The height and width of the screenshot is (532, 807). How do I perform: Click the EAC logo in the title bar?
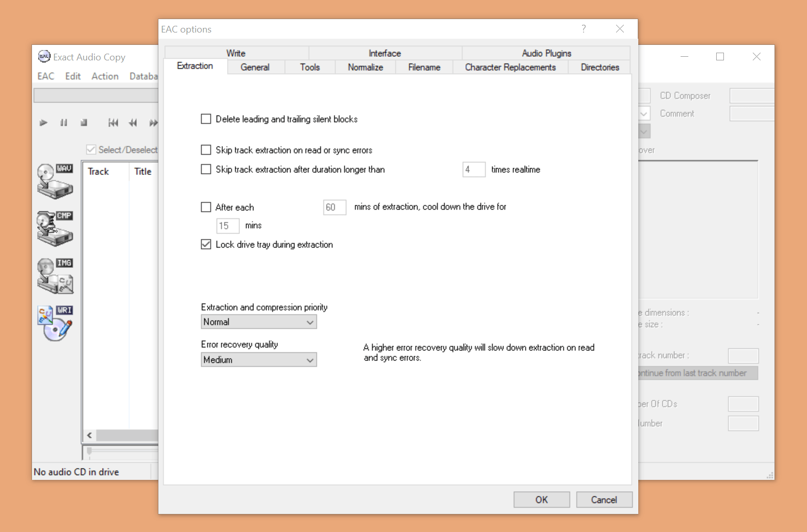click(44, 56)
